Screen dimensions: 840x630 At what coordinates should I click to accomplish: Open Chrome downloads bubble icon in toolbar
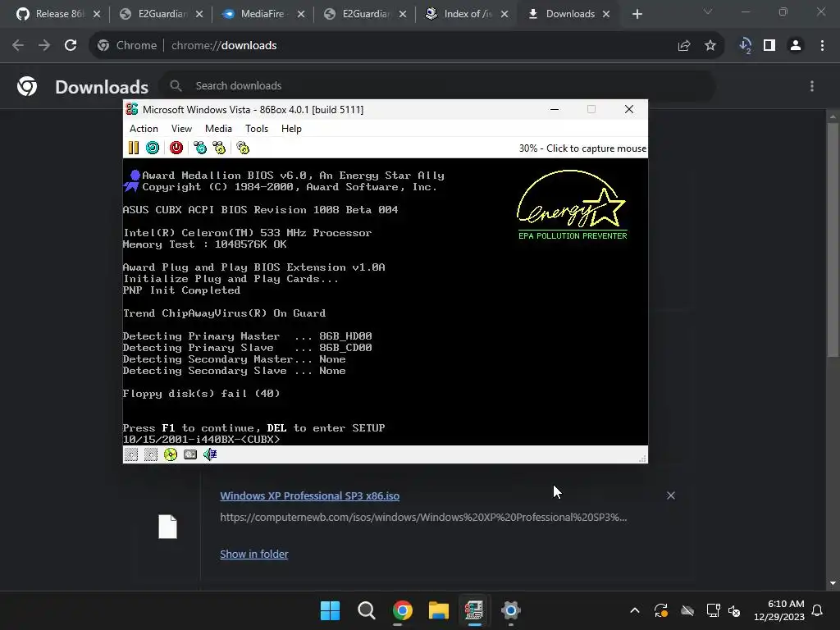click(745, 46)
